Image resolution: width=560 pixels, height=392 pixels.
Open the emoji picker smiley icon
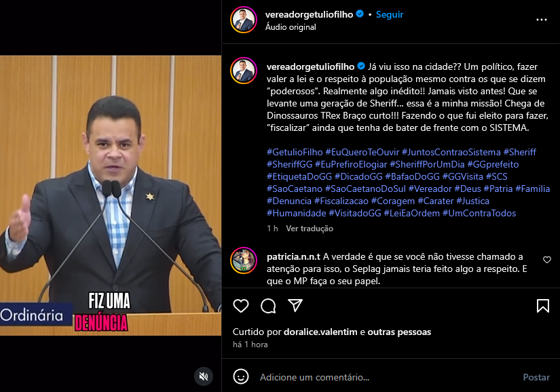[x=241, y=376]
